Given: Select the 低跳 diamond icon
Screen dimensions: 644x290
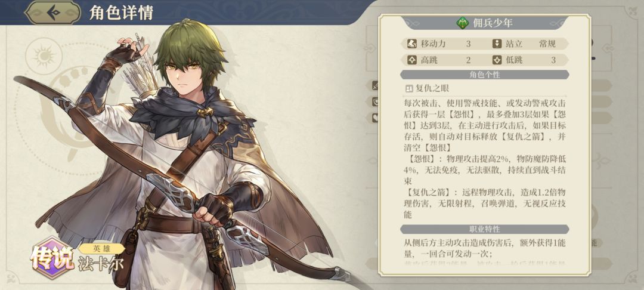Looking at the screenshot, I should (497, 60).
